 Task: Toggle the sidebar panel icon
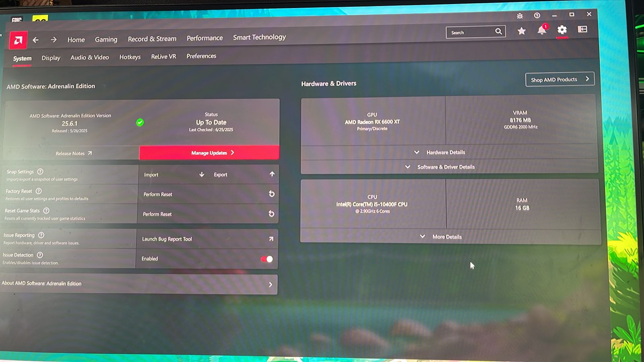[x=582, y=29]
